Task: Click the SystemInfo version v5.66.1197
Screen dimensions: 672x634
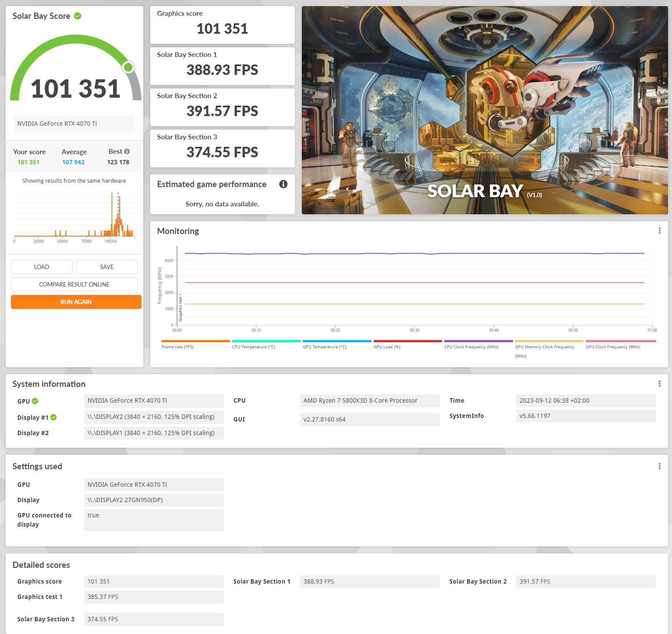Action: (586, 416)
